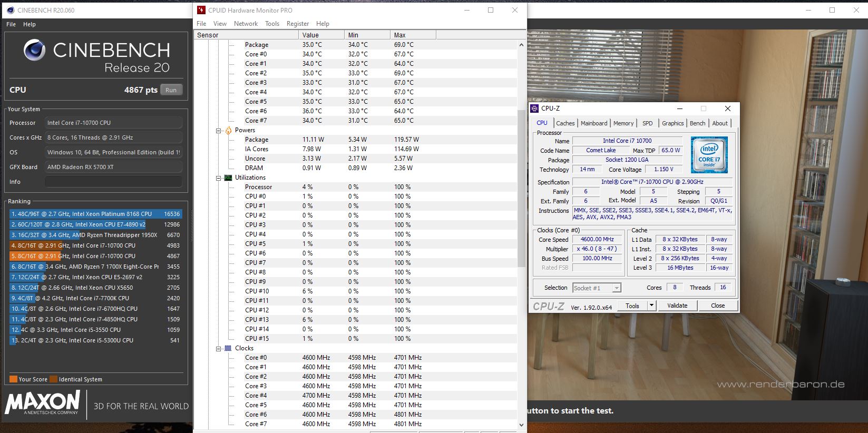868x433 pixels.
Task: Select Xeon E7-4890 v2 ranking entry
Action: click(95, 224)
